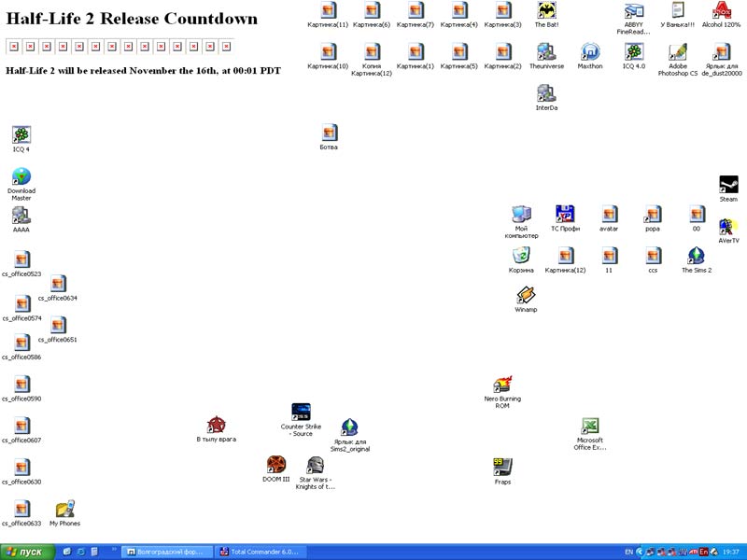Select the Maxthon browser icon
Viewport: 747px width, 560px height.
pyautogui.click(x=590, y=52)
